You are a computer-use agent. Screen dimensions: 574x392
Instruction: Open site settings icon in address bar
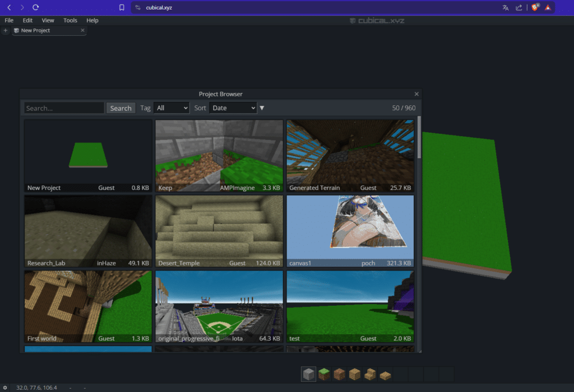(138, 7)
